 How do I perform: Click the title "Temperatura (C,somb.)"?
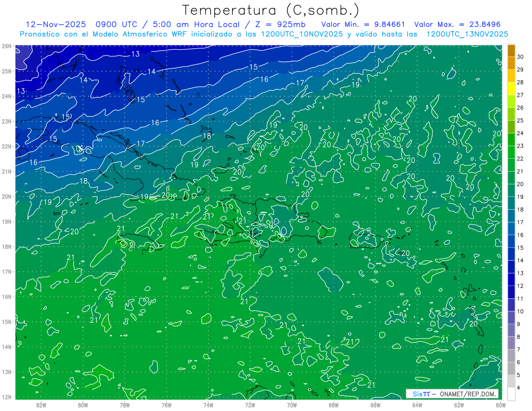coord(270,10)
